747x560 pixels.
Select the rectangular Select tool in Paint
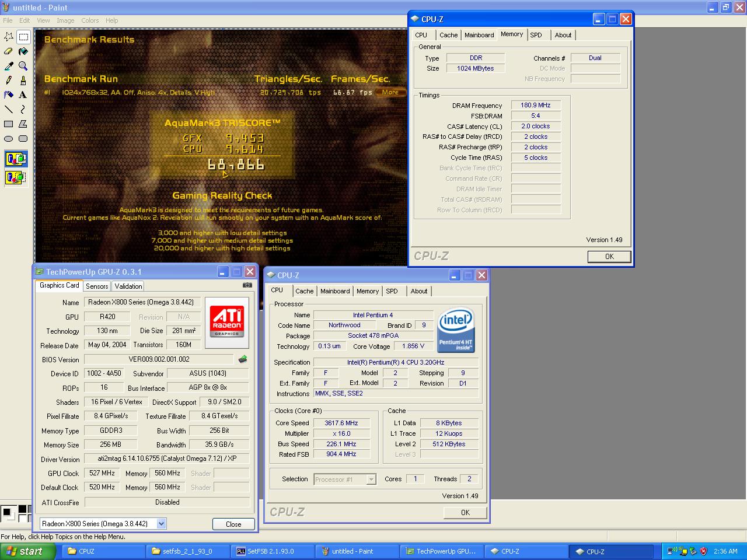(23, 37)
